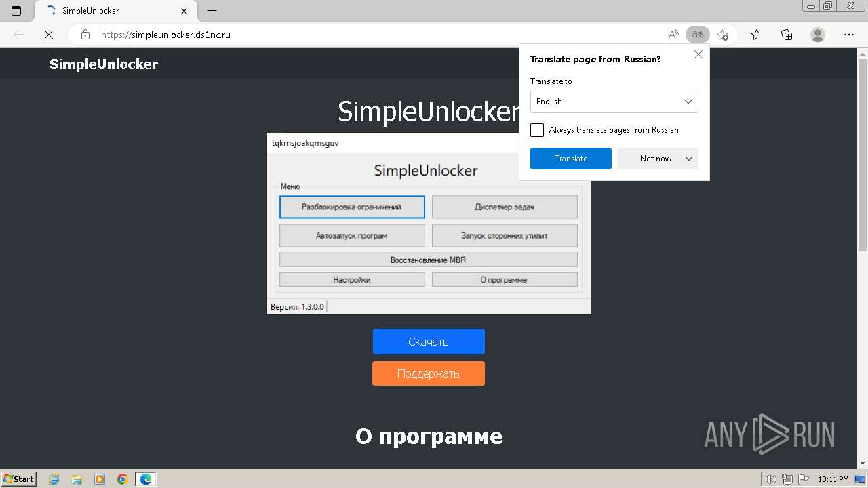Viewport: 868px width, 488px height.
Task: Open a new tab with the plus button
Action: tap(212, 11)
